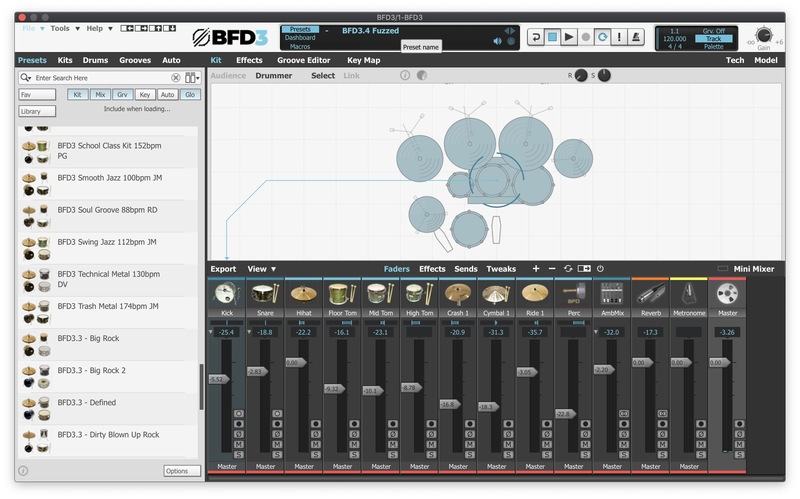Open the View dropdown in the mixer
The image size is (800, 499).
click(x=262, y=269)
